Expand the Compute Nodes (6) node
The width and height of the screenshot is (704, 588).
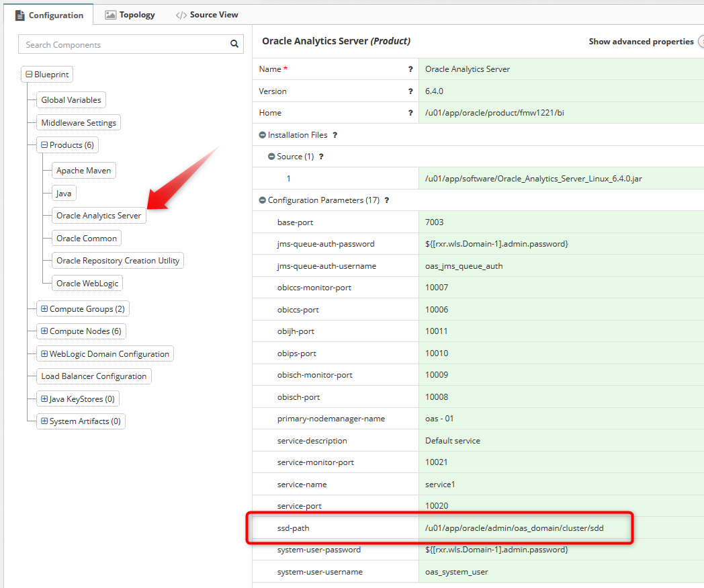click(44, 331)
